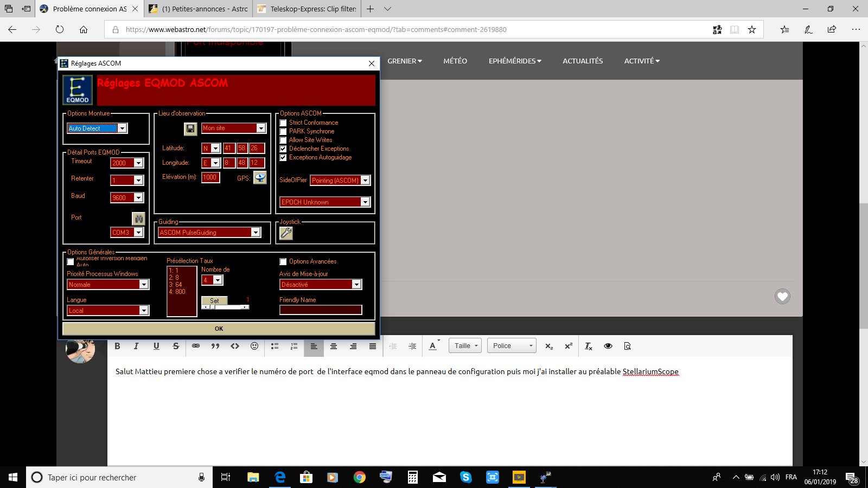868x488 pixels.
Task: Open the EPHÉMÉRIDES menu
Action: coord(515,61)
